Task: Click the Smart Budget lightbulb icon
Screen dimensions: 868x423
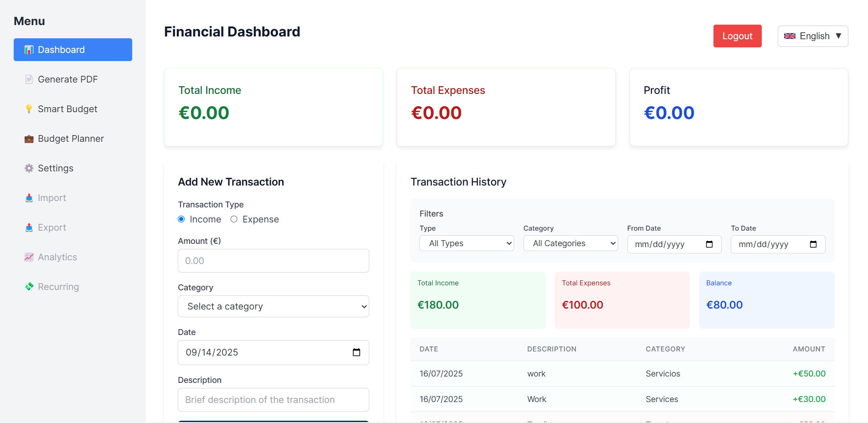Action: tap(29, 108)
